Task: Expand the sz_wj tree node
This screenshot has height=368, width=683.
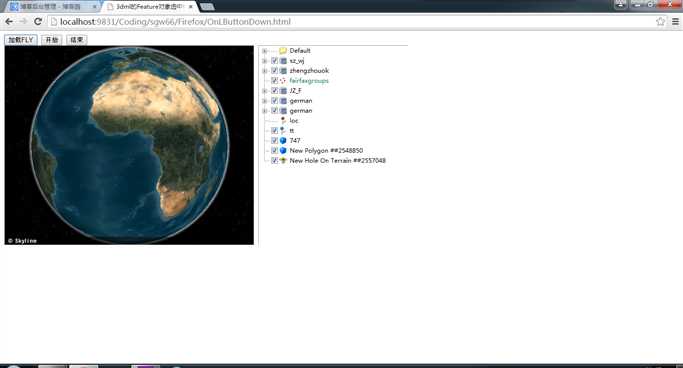Action: [x=264, y=61]
